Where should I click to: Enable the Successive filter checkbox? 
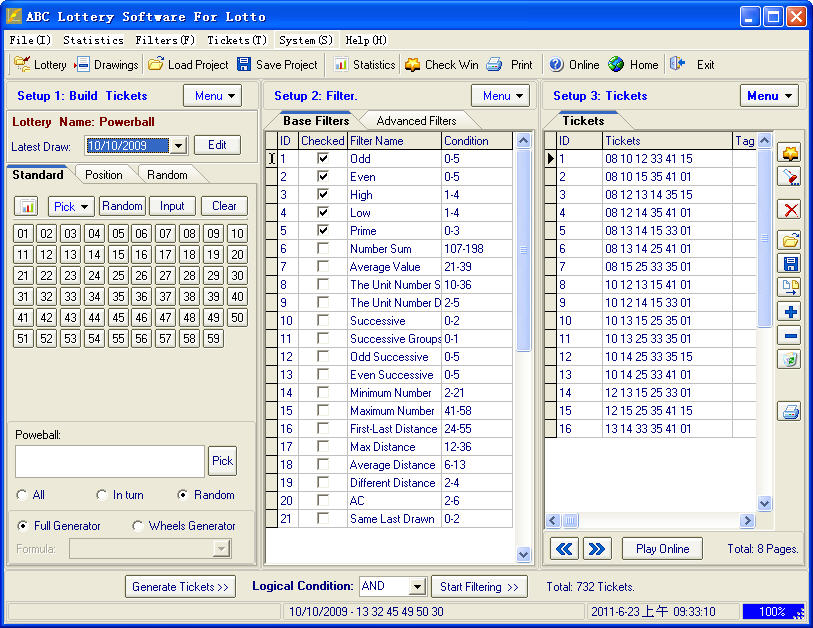323,320
